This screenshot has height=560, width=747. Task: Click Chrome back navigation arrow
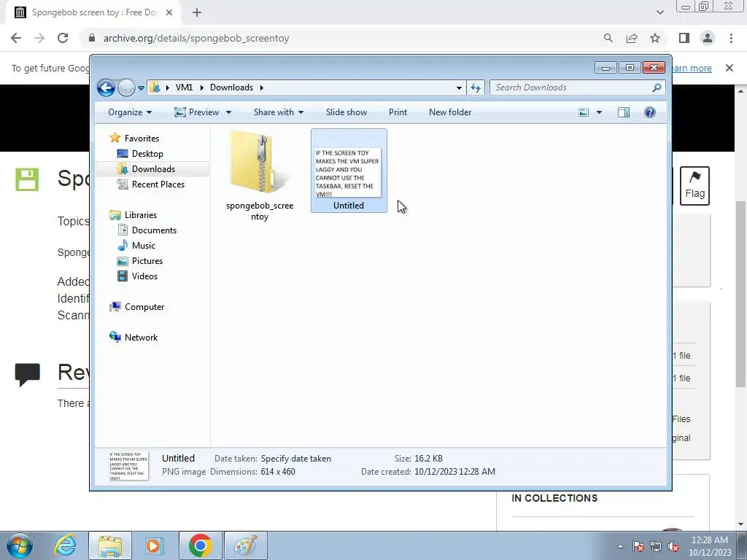pos(16,38)
